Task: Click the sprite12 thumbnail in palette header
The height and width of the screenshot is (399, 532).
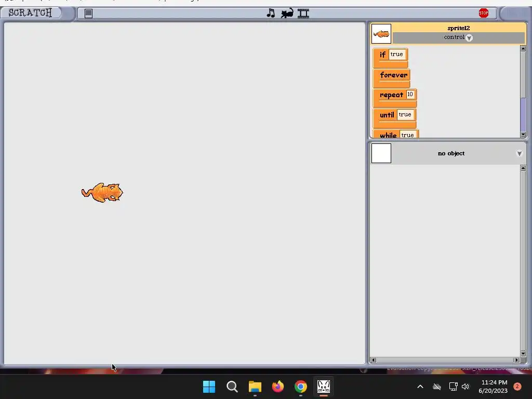Action: point(381,34)
